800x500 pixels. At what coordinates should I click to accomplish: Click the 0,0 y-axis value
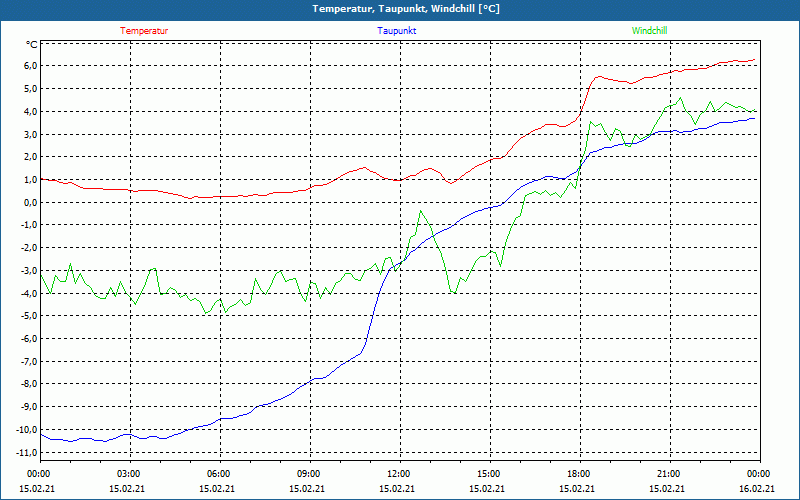point(30,203)
